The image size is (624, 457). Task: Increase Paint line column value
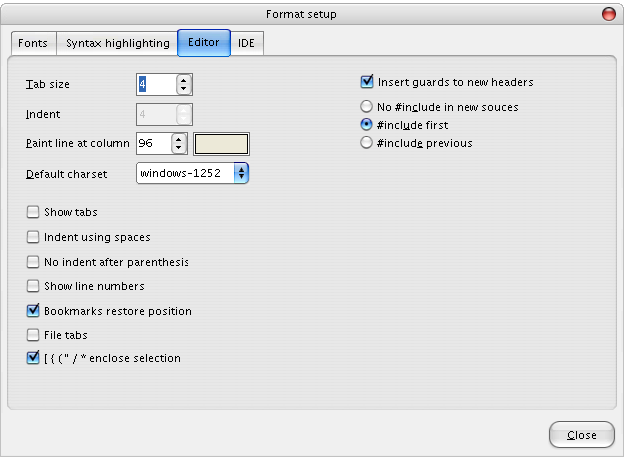click(x=179, y=138)
